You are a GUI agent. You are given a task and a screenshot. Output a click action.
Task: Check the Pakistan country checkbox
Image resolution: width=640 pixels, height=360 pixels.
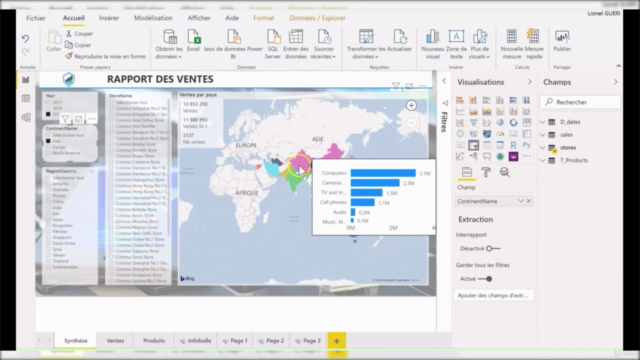click(x=48, y=231)
